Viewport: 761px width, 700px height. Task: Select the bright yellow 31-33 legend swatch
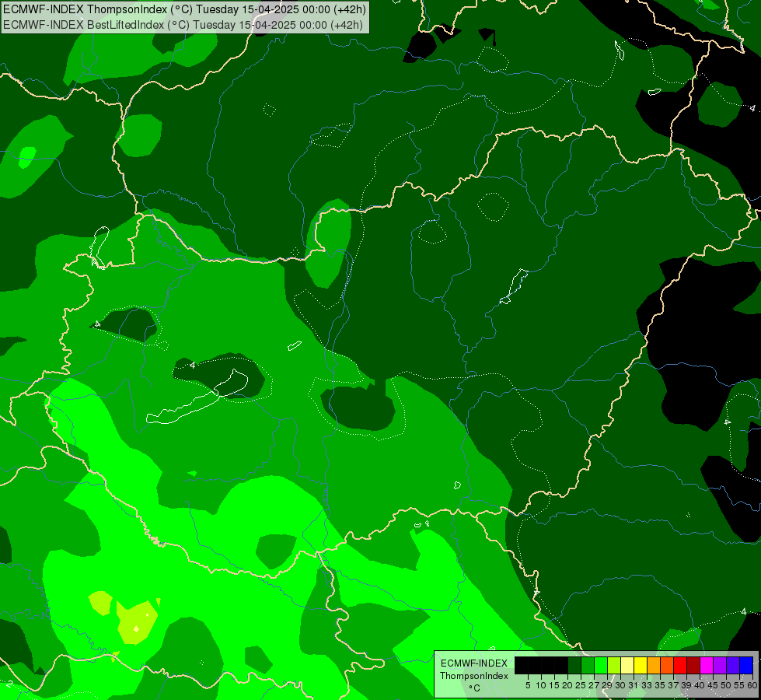point(641,665)
